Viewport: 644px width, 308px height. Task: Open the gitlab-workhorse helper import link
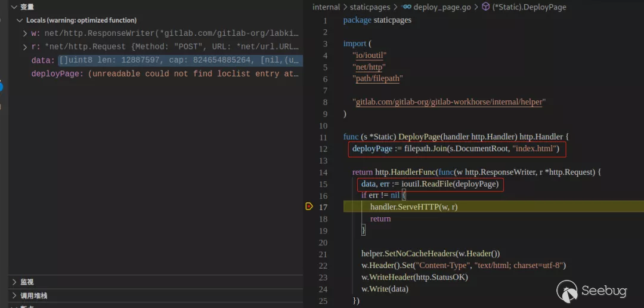point(449,102)
